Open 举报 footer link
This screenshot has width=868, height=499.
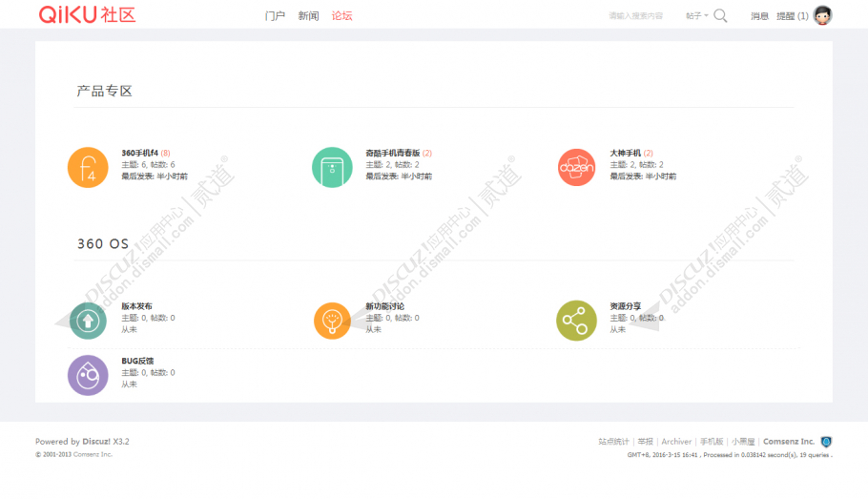(645, 442)
